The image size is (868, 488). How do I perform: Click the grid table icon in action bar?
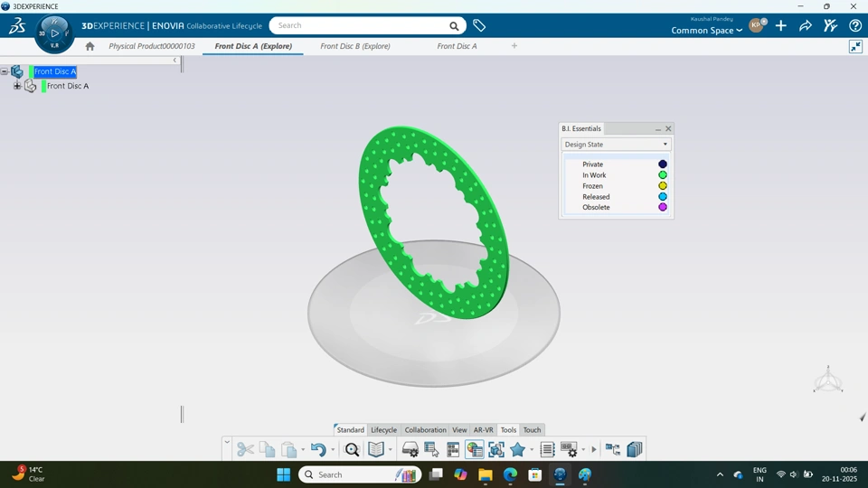click(x=453, y=449)
